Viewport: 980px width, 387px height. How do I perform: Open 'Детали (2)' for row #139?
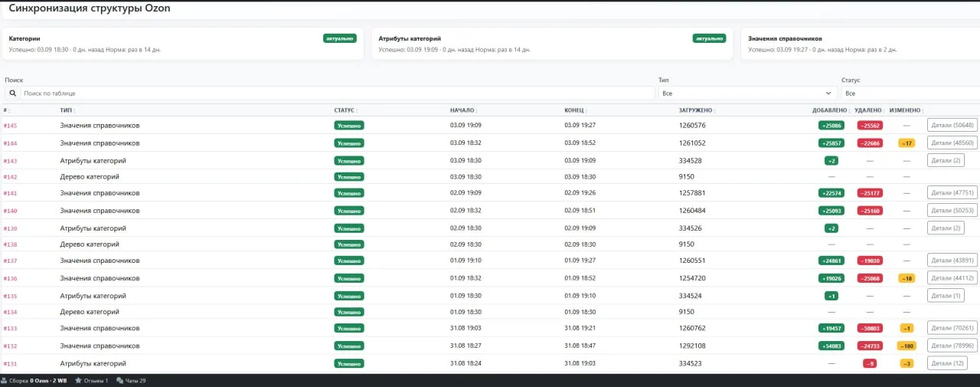(x=946, y=228)
